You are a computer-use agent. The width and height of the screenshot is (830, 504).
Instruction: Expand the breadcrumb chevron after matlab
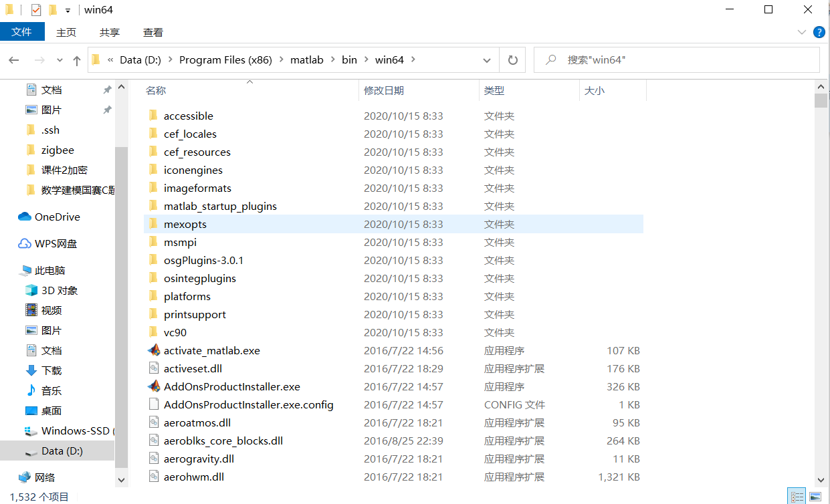332,59
